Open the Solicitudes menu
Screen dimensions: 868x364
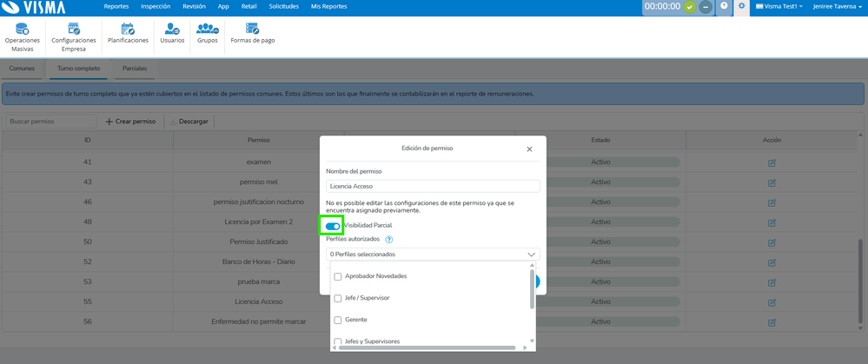click(x=284, y=7)
